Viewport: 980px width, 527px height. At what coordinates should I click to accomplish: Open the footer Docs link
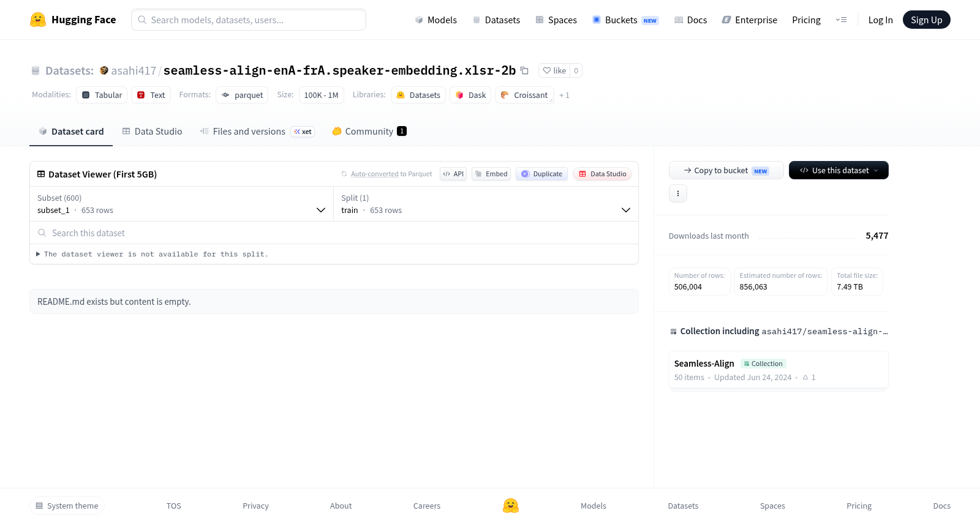pyautogui.click(x=941, y=506)
